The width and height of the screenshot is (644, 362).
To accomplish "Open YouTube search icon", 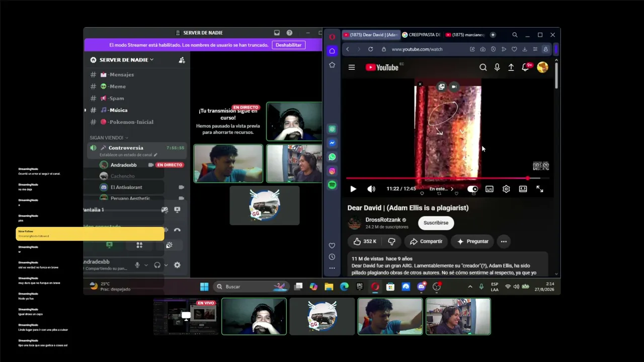I will 483,67.
